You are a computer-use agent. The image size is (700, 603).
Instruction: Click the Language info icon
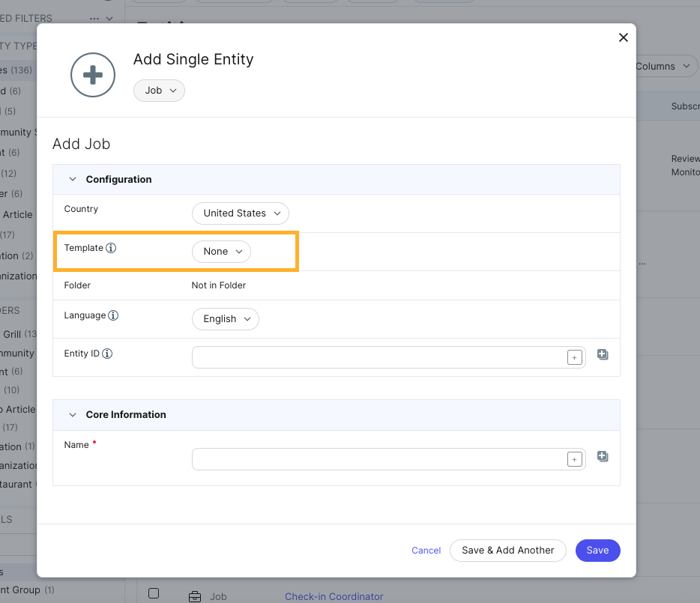113,316
